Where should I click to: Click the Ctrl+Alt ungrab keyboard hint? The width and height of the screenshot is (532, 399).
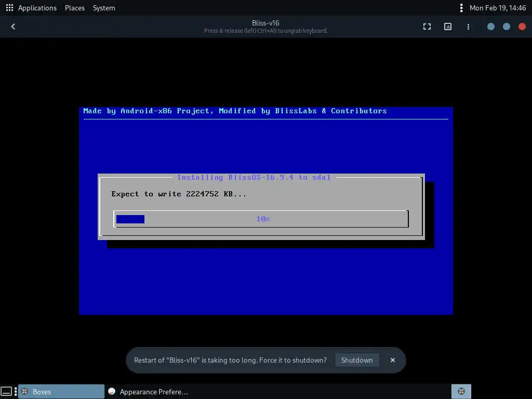point(265,31)
